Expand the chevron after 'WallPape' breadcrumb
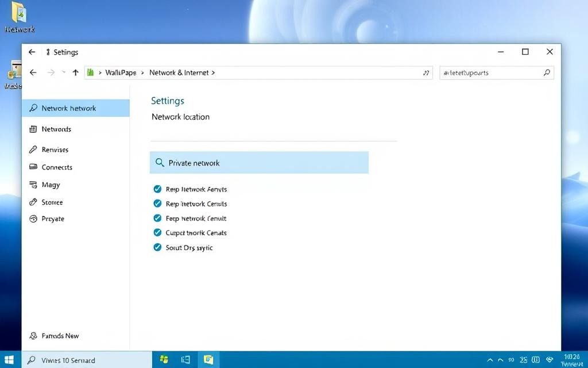This screenshot has height=368, width=588. click(143, 73)
